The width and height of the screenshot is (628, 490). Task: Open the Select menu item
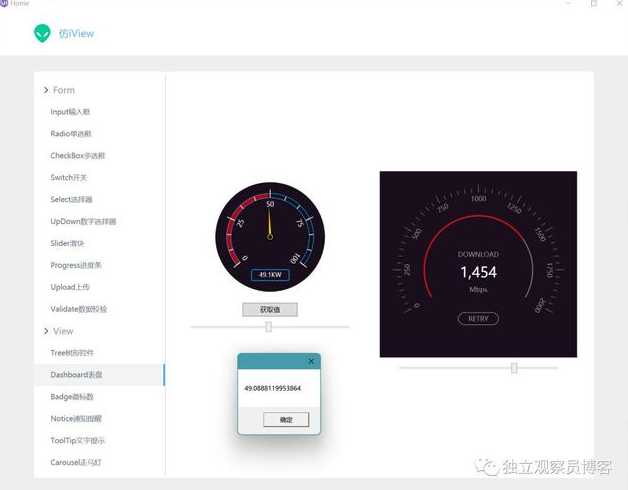point(71,199)
